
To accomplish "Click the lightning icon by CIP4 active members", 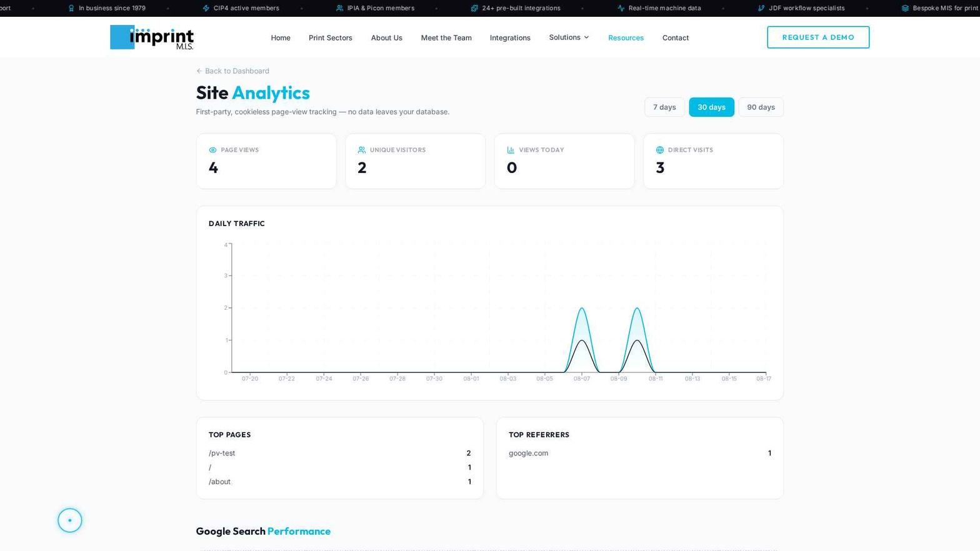I will point(206,8).
